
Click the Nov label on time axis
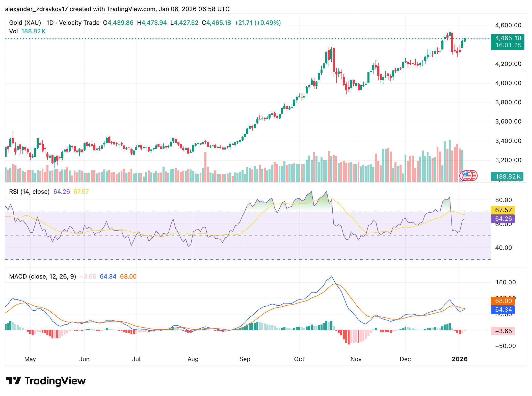(x=356, y=359)
